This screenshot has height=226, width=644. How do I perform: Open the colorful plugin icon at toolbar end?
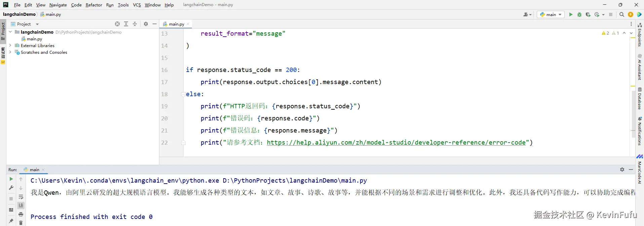(x=639, y=14)
